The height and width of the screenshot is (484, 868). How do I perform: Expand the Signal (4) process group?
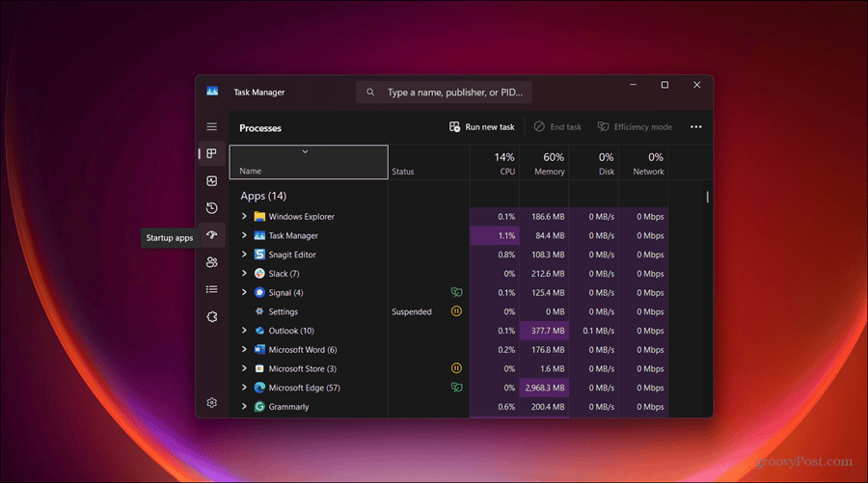[x=244, y=292]
